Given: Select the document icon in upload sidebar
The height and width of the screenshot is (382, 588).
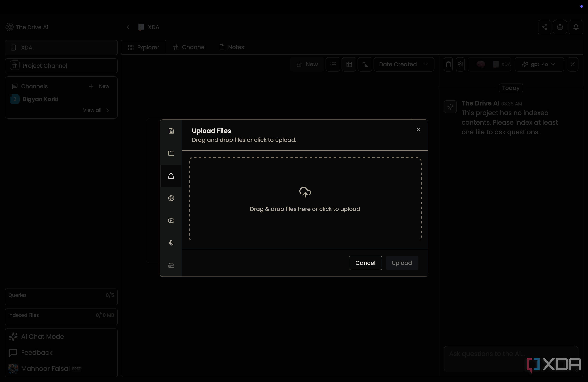Looking at the screenshot, I should coord(171,131).
